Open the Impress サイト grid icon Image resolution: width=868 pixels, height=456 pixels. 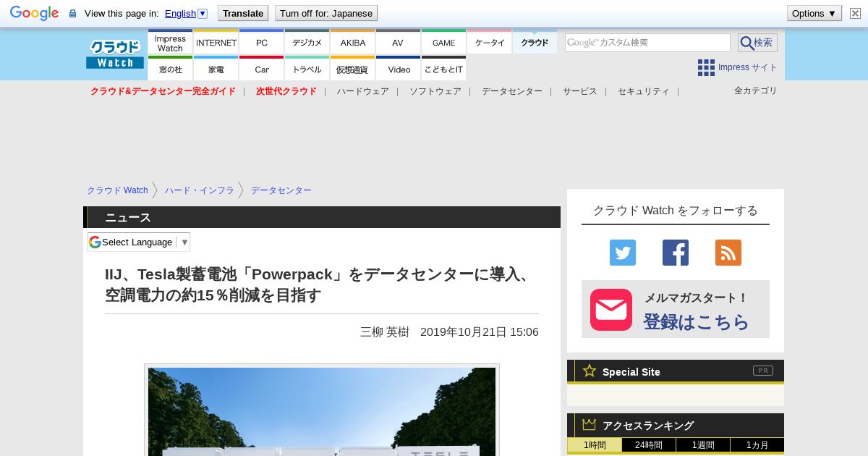click(x=706, y=67)
